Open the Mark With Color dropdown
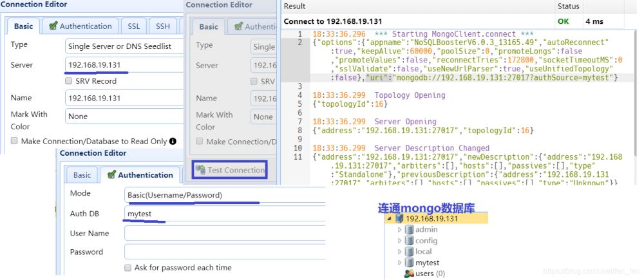 click(124, 117)
